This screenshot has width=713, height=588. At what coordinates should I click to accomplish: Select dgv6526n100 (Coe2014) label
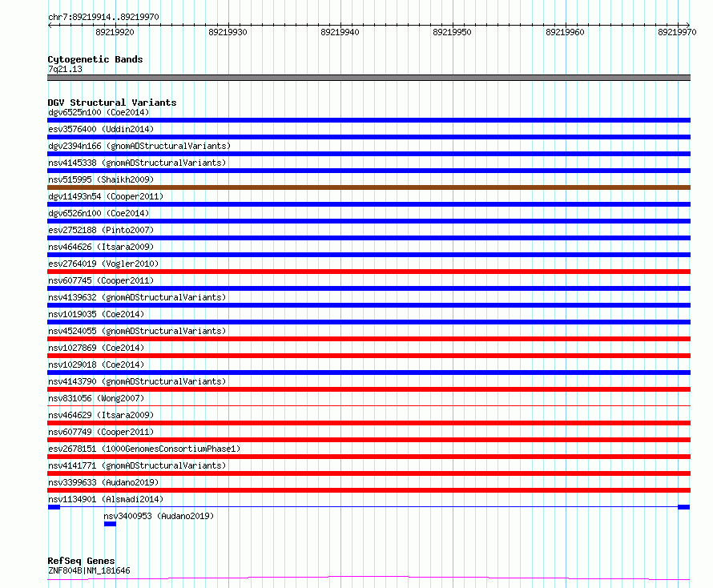pyautogui.click(x=99, y=213)
